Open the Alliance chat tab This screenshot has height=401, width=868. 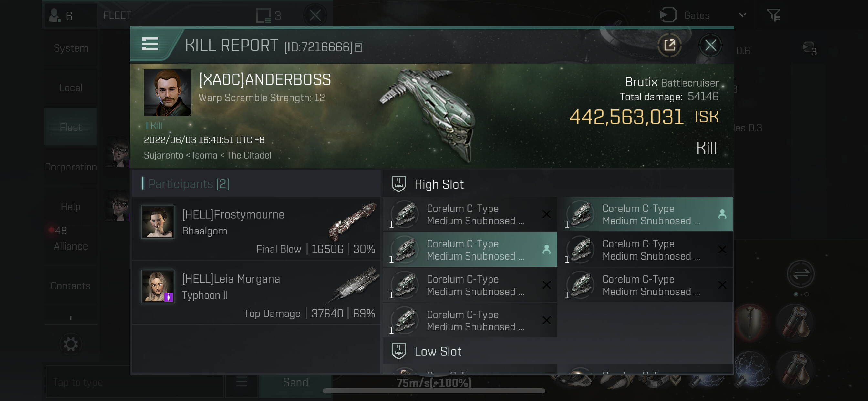[x=71, y=246]
